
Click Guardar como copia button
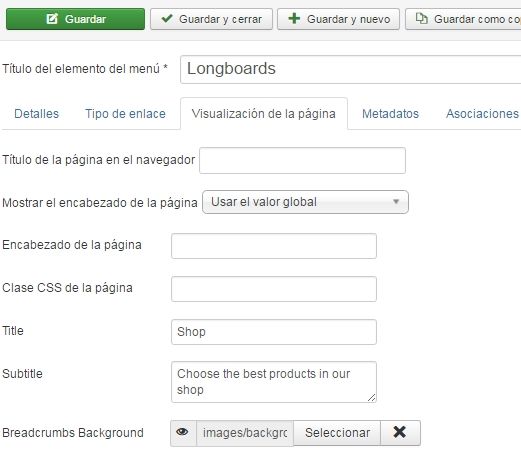click(x=463, y=19)
